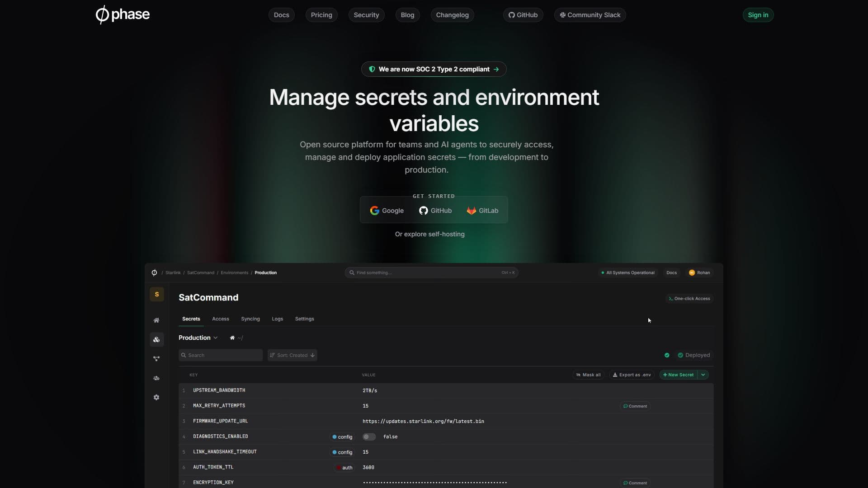The image size is (868, 488).
Task: Click the green check icon left of Deployed
Action: [x=667, y=355]
